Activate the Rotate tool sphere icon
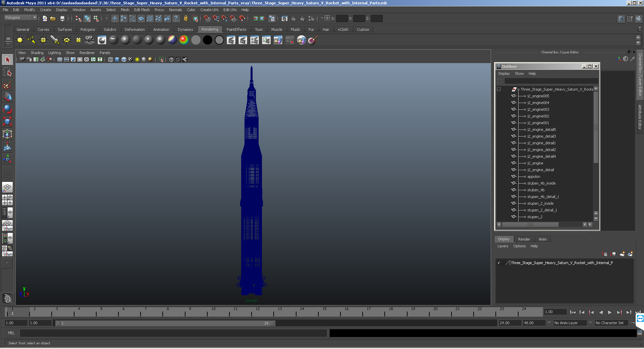Screen dimensions: 644x349 7,109
